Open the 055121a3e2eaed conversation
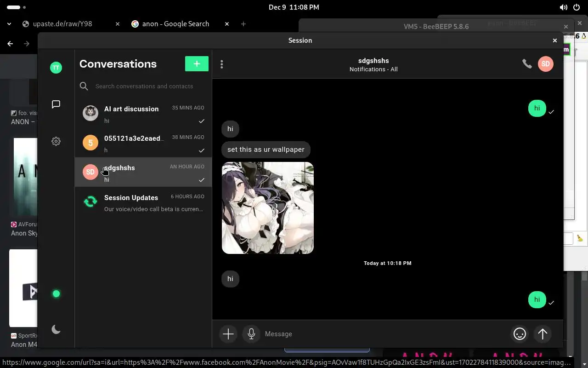Screen dimensions: 588x368 point(143,144)
